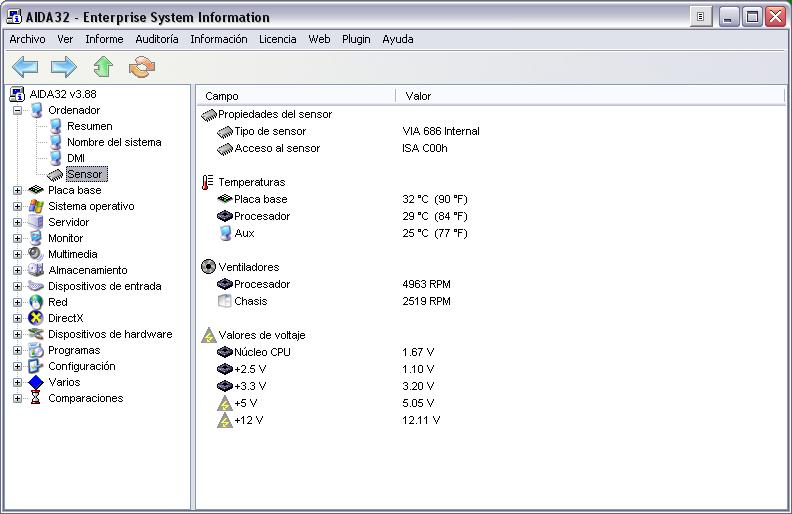This screenshot has height=514, width=792.
Task: Select Resumen in the tree
Action: pyautogui.click(x=89, y=126)
